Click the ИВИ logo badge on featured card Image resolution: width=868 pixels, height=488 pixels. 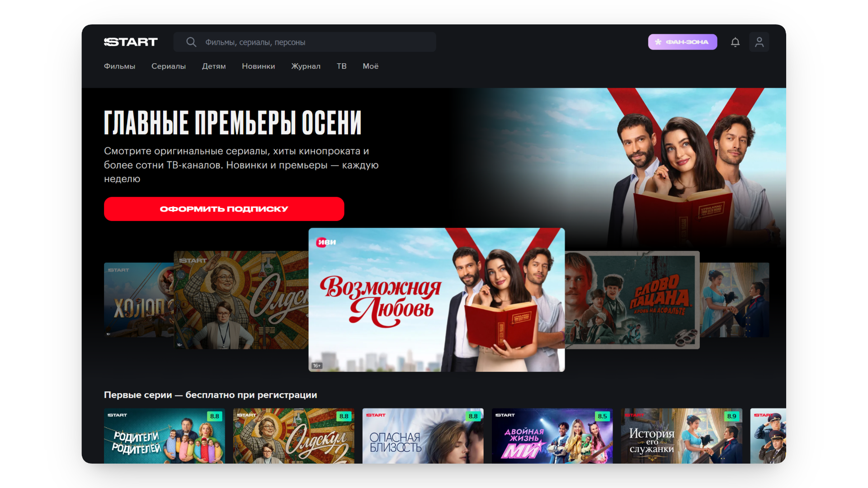(x=326, y=242)
